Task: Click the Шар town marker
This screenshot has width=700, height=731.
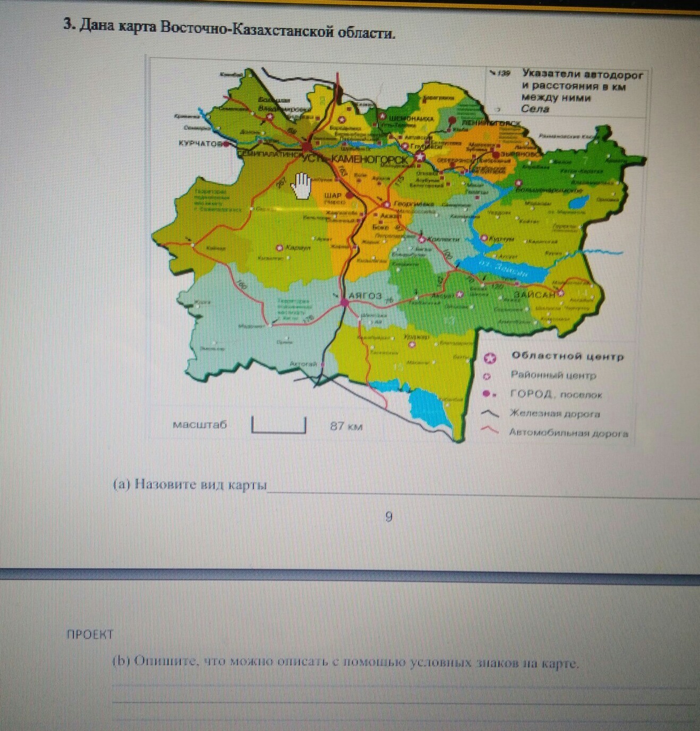Action: [x=349, y=195]
